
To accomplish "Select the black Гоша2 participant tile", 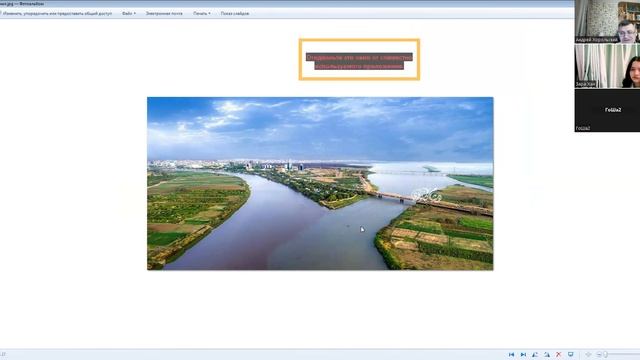I will [x=607, y=110].
